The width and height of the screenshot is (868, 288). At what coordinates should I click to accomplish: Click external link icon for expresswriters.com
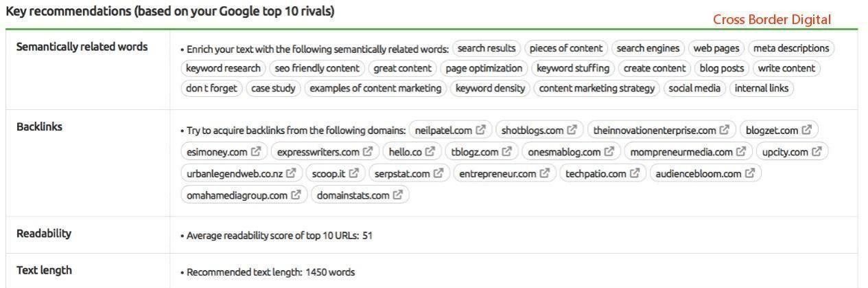[368, 152]
